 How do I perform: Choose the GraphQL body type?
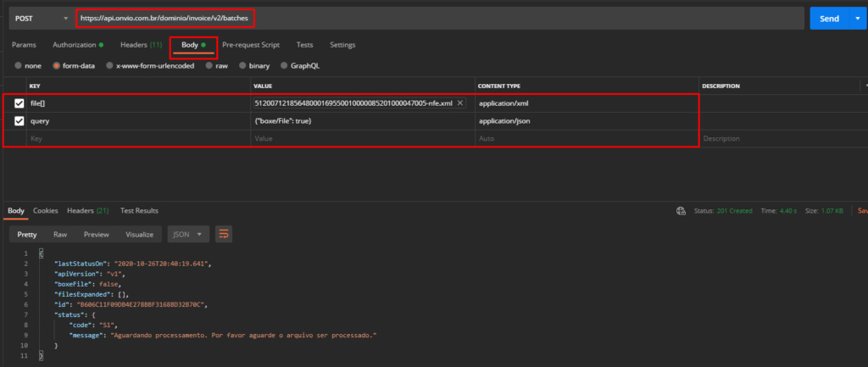tap(301, 66)
